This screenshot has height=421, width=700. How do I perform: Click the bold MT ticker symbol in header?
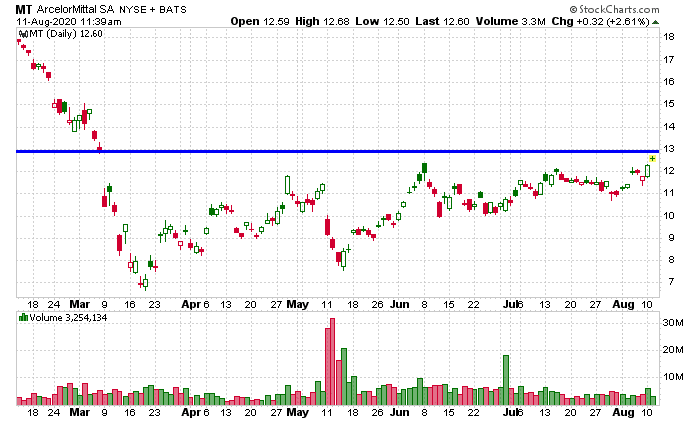pos(24,9)
